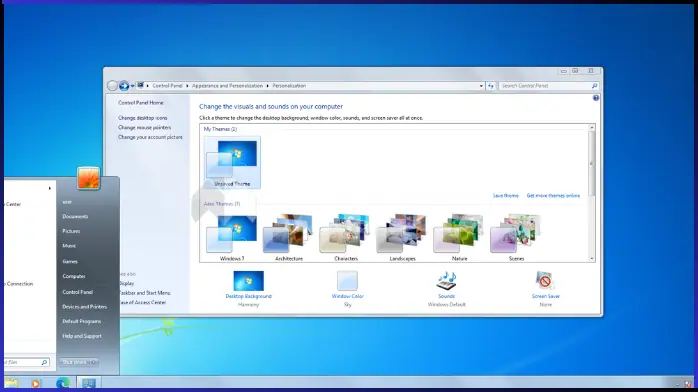Screen dimensions: 698x392
Task: Click the Help question mark icon
Action: click(x=596, y=98)
